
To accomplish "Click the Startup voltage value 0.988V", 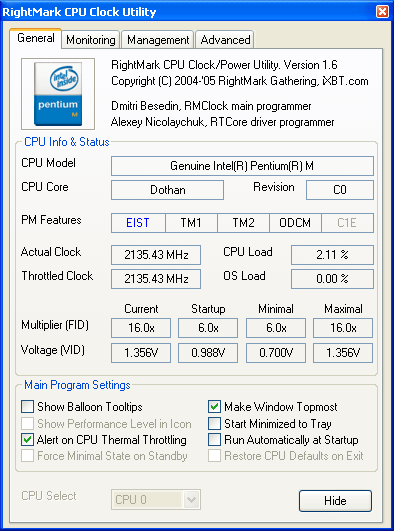I will (x=208, y=353).
